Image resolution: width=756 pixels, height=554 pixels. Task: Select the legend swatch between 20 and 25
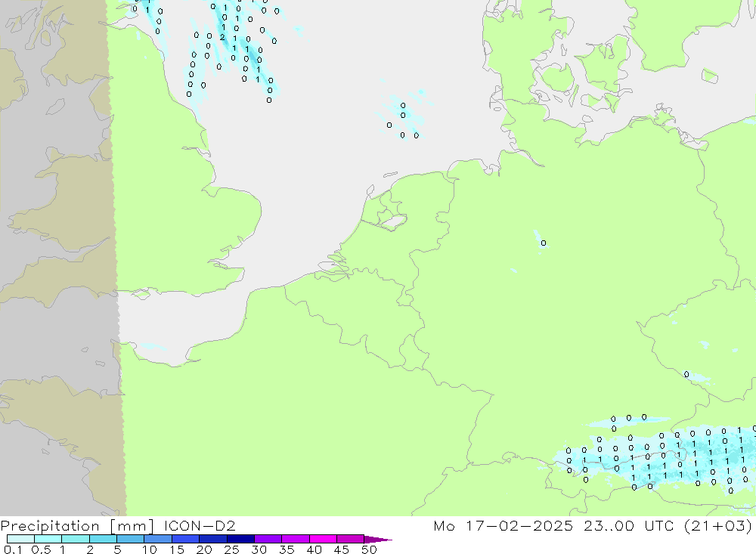[212, 539]
